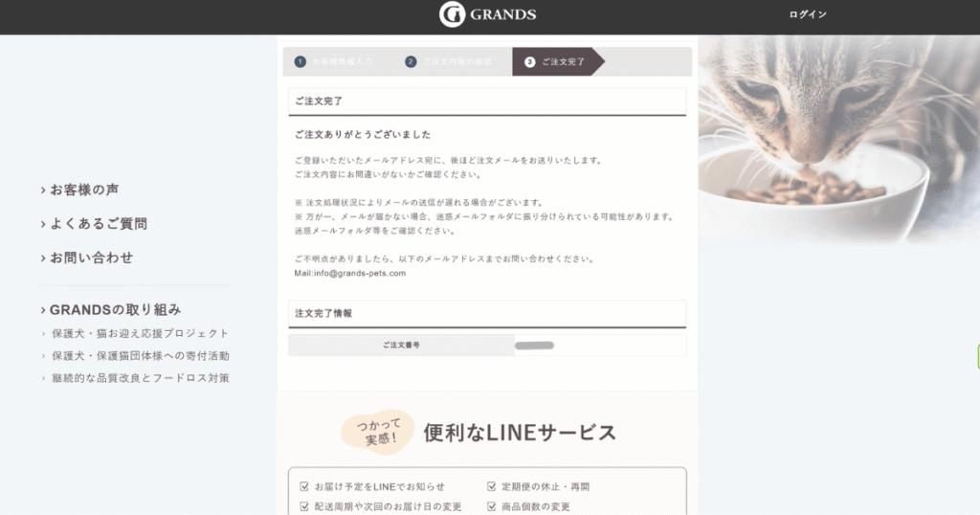The height and width of the screenshot is (515, 980).
Task: Click the つかって実感! speech bubble icon
Action: pyautogui.click(x=377, y=432)
